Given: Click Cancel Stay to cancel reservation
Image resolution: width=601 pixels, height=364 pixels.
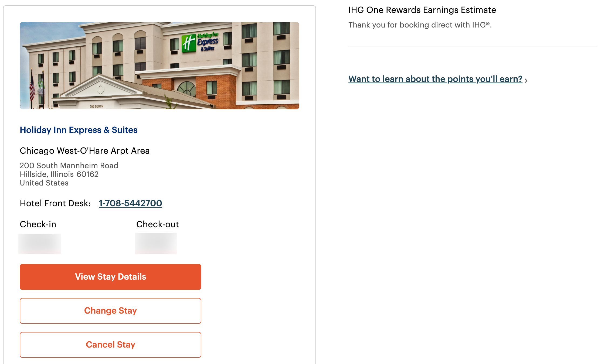Looking at the screenshot, I should 110,345.
